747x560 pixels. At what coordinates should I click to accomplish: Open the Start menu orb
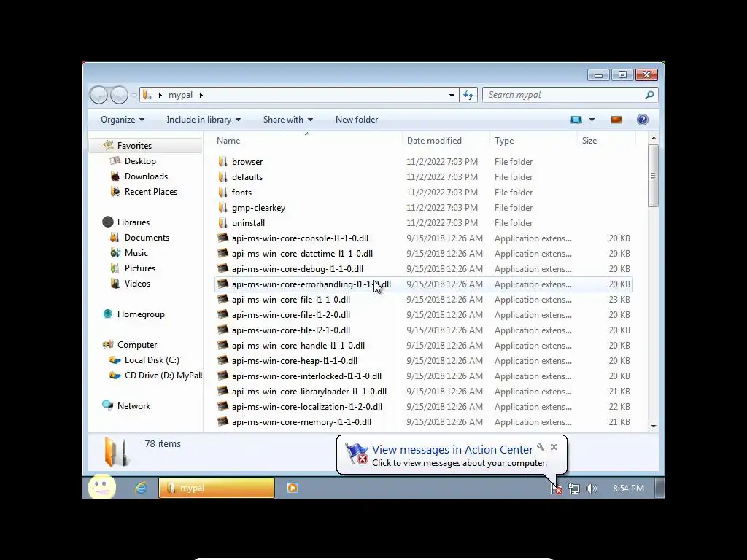pos(102,486)
